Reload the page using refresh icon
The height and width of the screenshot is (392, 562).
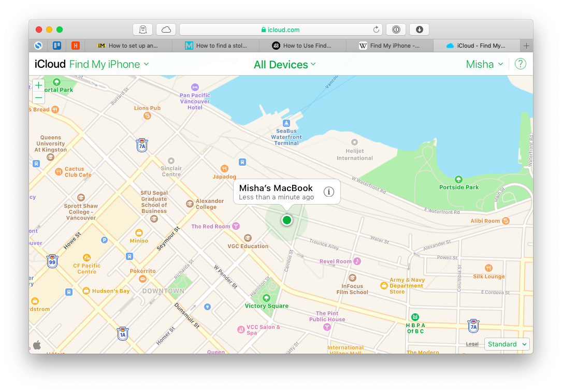[x=376, y=30]
